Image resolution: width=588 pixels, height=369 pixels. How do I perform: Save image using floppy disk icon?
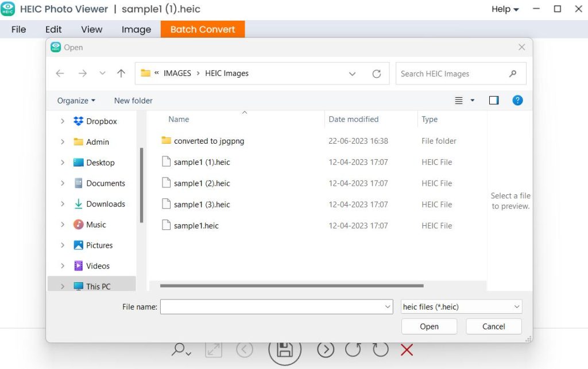click(x=285, y=350)
